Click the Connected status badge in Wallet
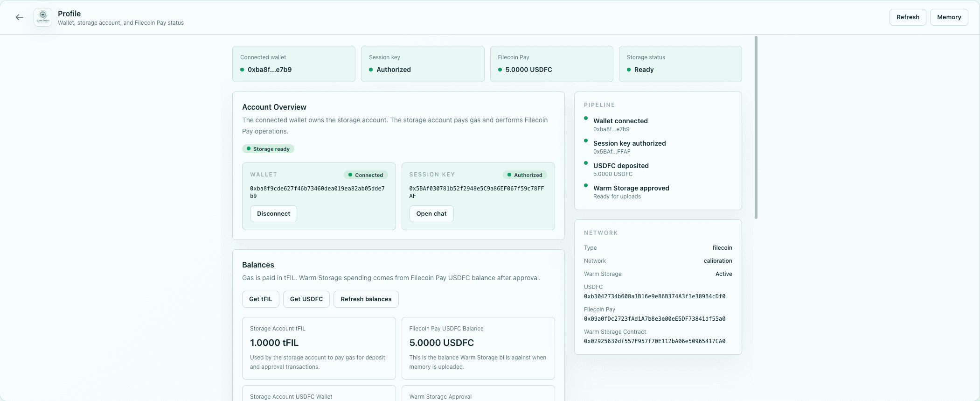The width and height of the screenshot is (980, 401). [366, 175]
